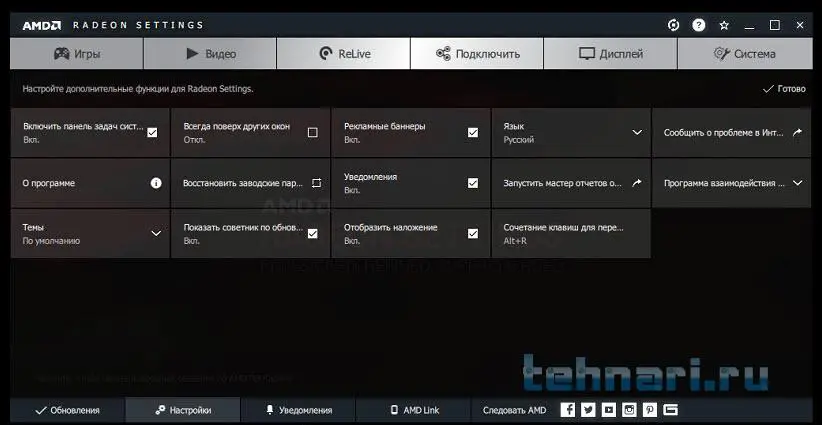
Task: Enable Всегда поверх других окон checkbox
Action: click(x=312, y=133)
